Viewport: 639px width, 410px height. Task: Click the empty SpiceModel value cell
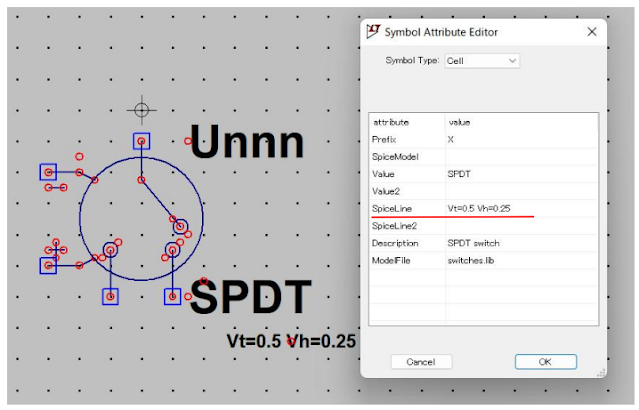(521, 157)
